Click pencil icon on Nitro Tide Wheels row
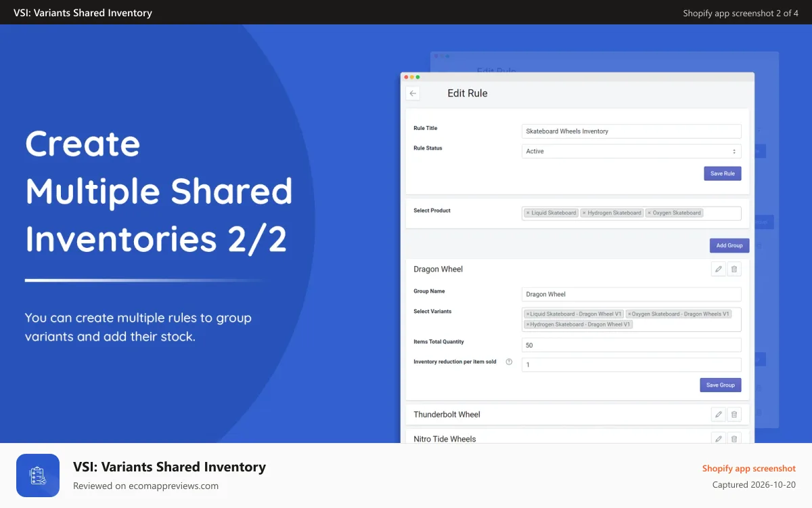Image resolution: width=812 pixels, height=508 pixels. tap(719, 438)
